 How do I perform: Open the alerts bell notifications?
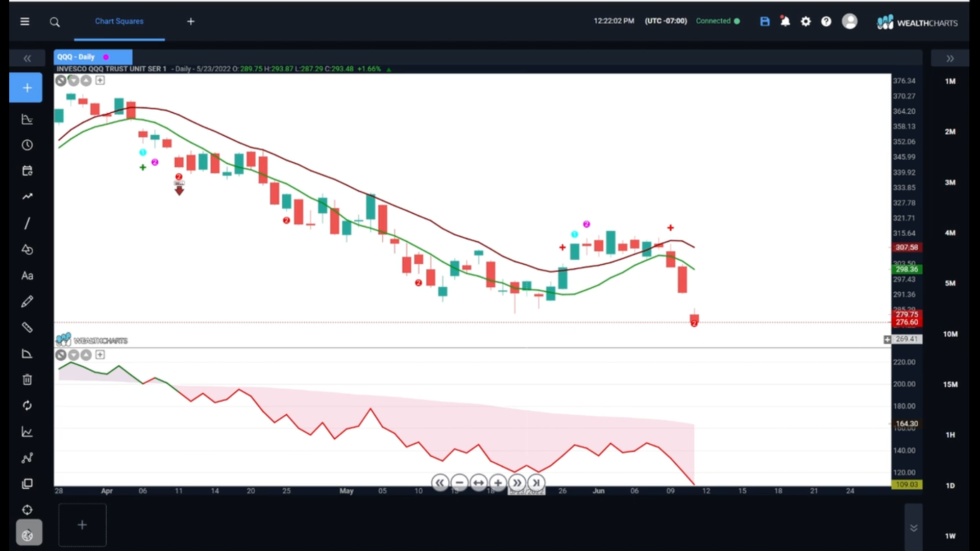[785, 21]
